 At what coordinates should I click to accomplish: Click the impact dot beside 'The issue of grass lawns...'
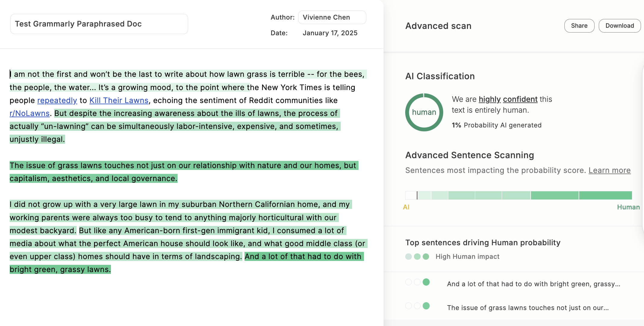tap(426, 306)
